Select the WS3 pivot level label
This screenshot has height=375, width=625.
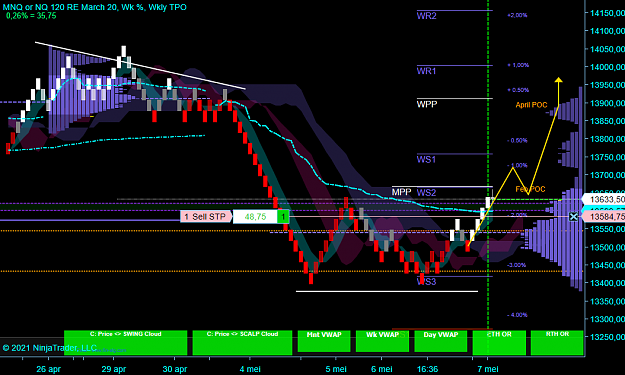(x=426, y=282)
